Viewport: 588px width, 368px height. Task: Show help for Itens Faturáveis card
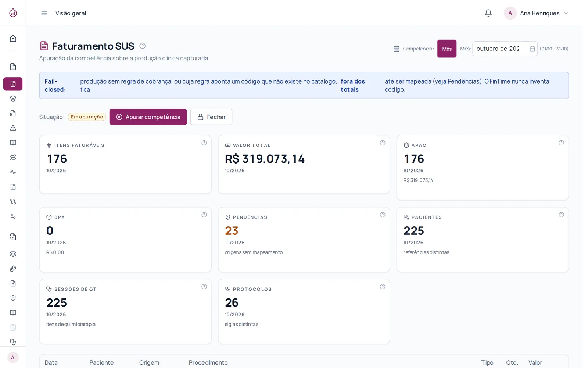[204, 143]
